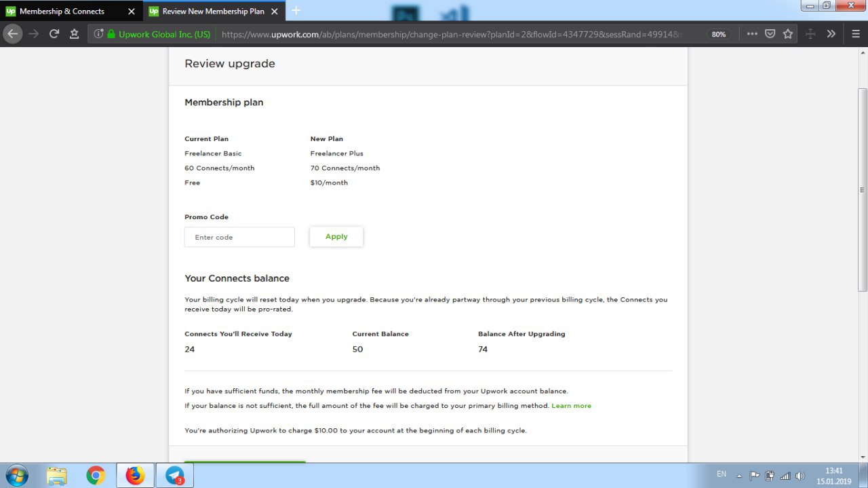Click the Connects You'll Receive Today value 24
868x488 pixels.
coord(189,350)
